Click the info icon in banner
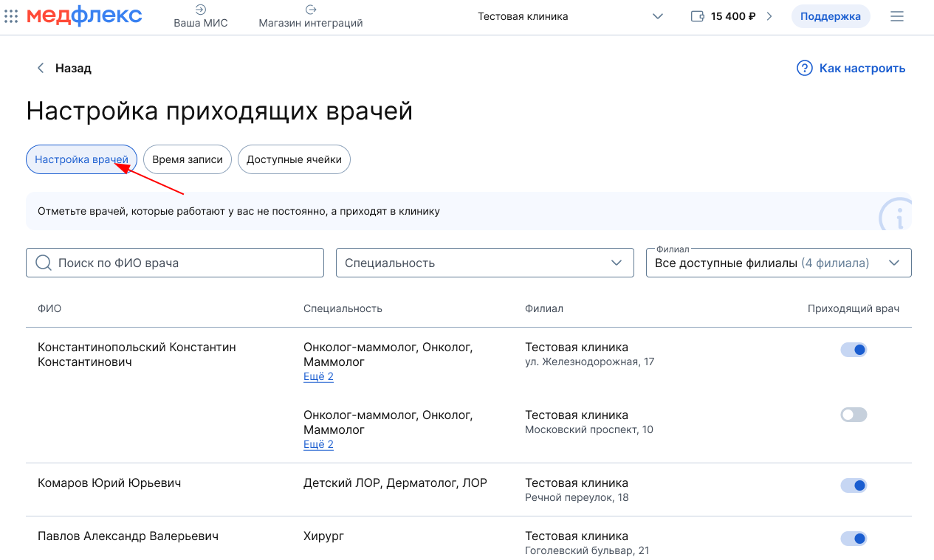 pos(895,215)
